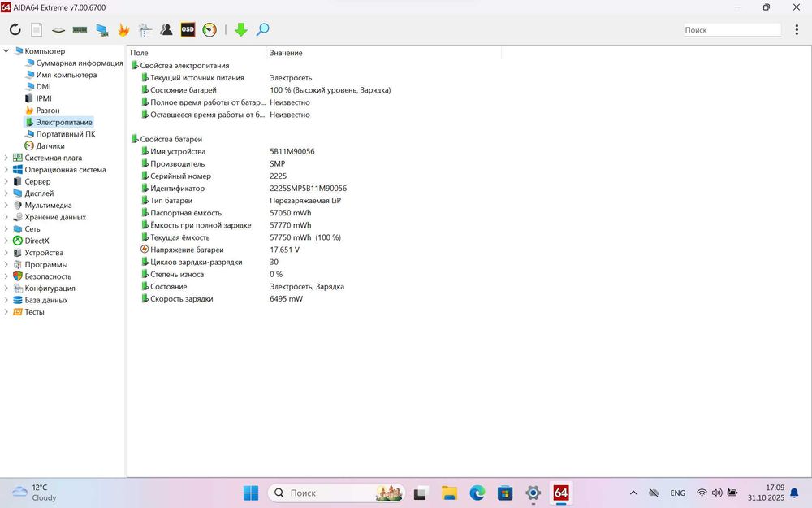The height and width of the screenshot is (508, 812).
Task: Open the three-dot menu button
Action: pyautogui.click(x=797, y=29)
